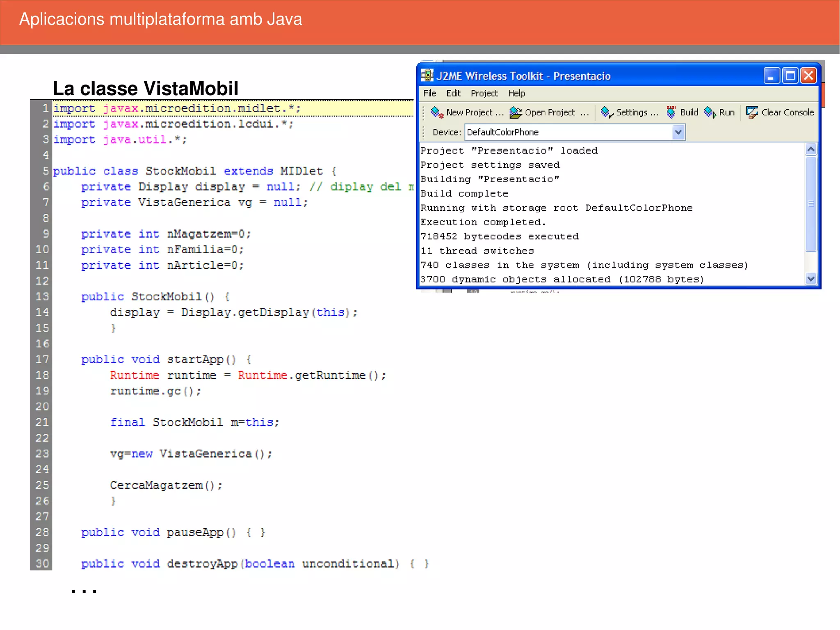Open Settings via its toolbar icon
This screenshot has height=630, width=840.
pos(607,112)
